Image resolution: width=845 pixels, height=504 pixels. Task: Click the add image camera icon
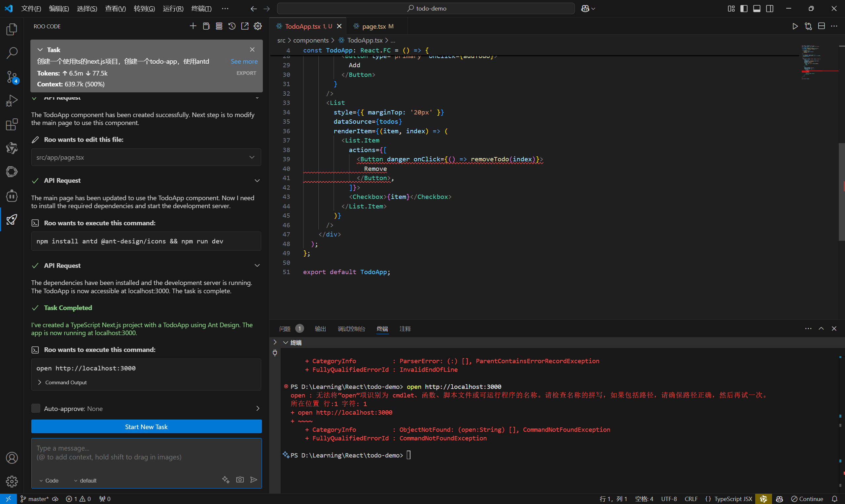240,480
